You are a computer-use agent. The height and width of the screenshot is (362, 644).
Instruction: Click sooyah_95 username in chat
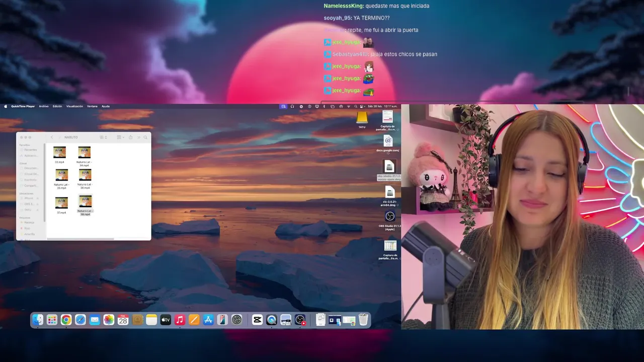point(338,18)
